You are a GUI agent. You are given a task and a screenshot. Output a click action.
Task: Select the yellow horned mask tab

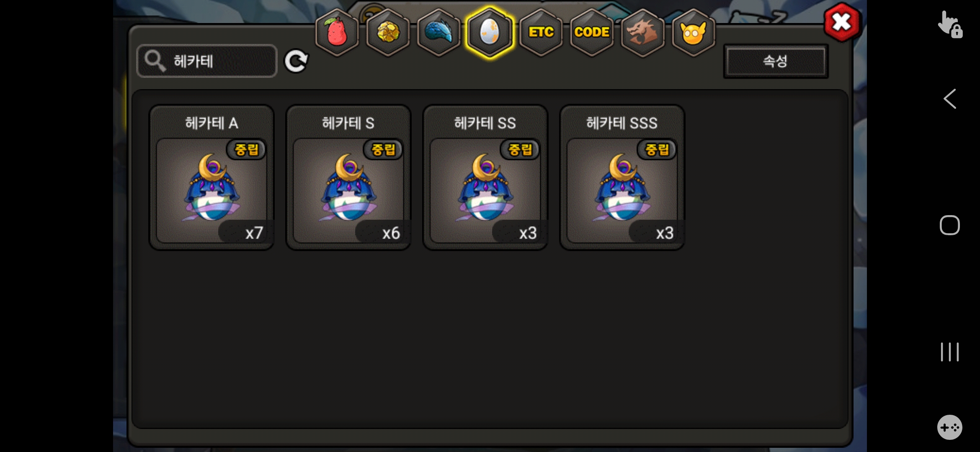693,32
